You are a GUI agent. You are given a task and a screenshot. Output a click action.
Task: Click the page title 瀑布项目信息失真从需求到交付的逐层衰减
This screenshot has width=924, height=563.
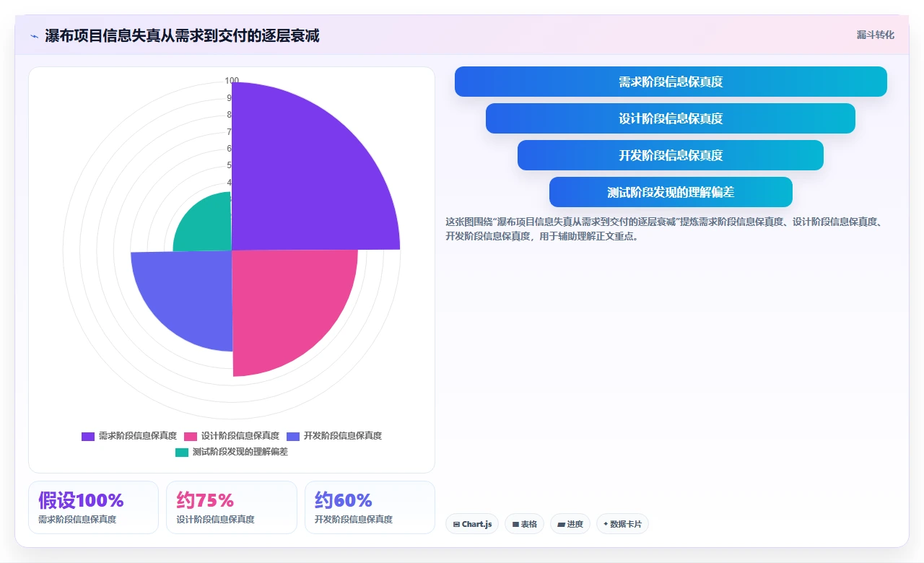tap(182, 35)
